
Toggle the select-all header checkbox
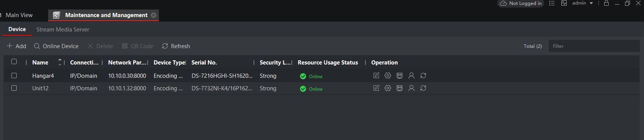pyautogui.click(x=14, y=61)
